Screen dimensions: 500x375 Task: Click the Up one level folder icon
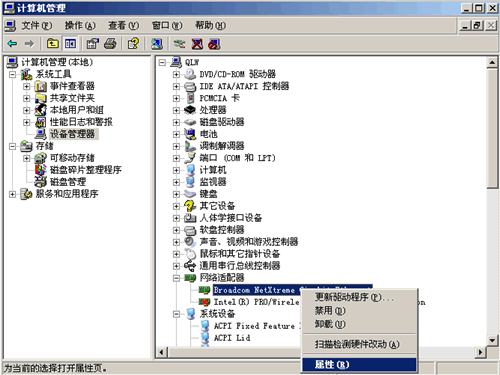[53, 44]
